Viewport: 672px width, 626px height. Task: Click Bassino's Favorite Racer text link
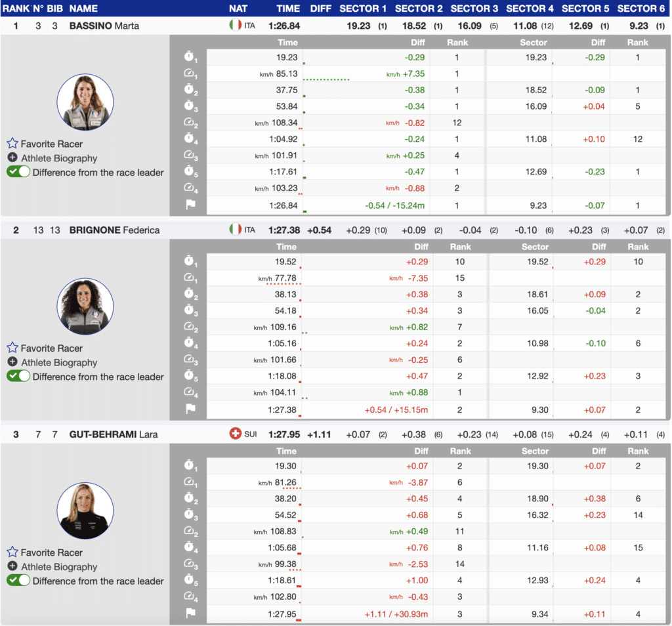point(51,144)
